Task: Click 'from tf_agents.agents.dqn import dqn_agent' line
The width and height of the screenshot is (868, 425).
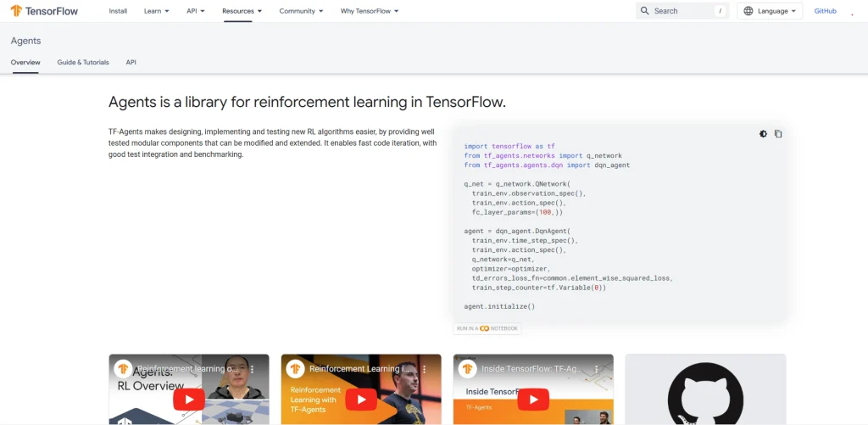Action: click(547, 165)
